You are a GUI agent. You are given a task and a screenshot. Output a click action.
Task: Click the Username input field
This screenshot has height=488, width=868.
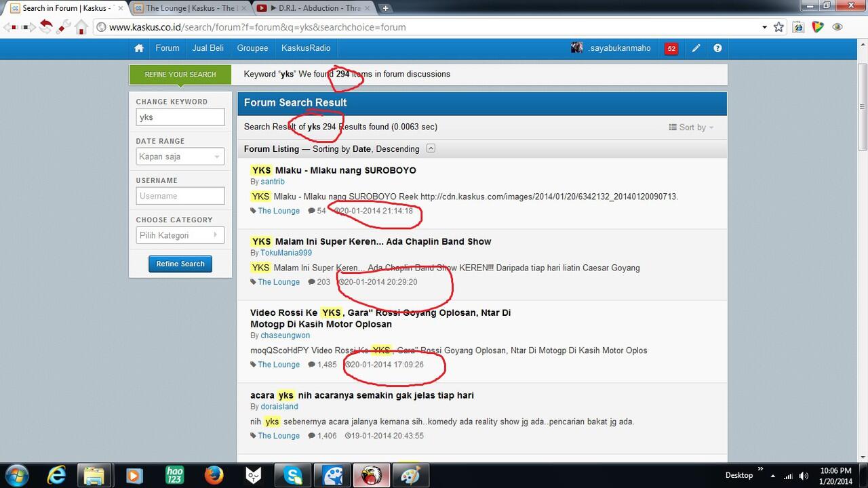180,196
